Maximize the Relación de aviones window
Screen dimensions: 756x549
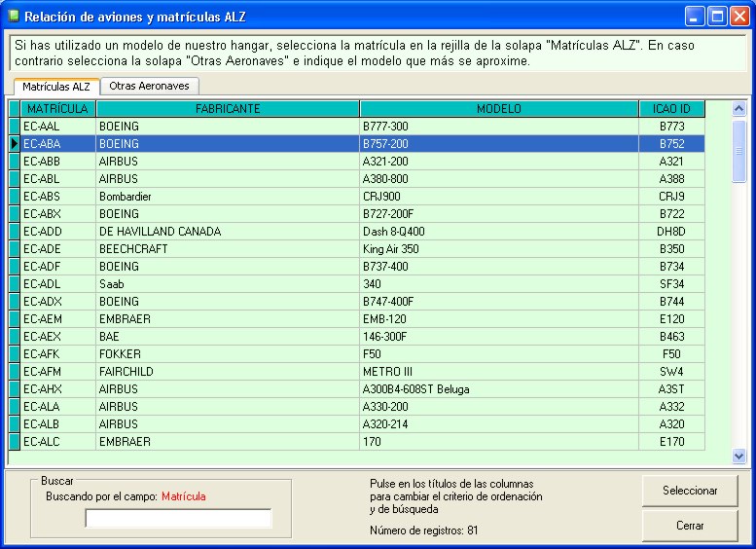(717, 17)
